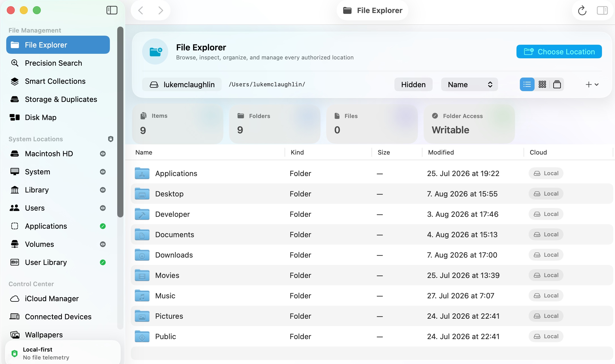Click the Choose Location button
Screen dimensions: 615x364
point(559,52)
